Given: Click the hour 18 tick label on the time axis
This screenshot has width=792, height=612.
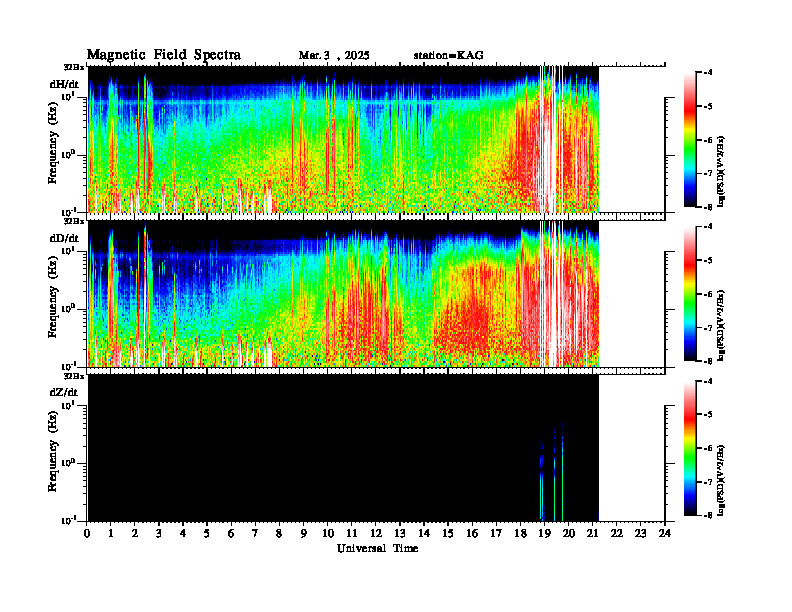Looking at the screenshot, I should point(520,533).
